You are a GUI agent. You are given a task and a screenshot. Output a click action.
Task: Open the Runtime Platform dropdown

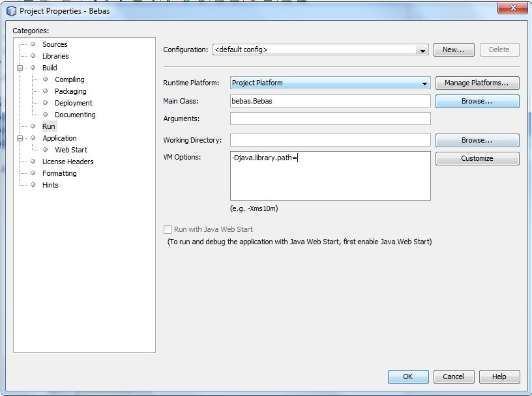click(x=330, y=83)
